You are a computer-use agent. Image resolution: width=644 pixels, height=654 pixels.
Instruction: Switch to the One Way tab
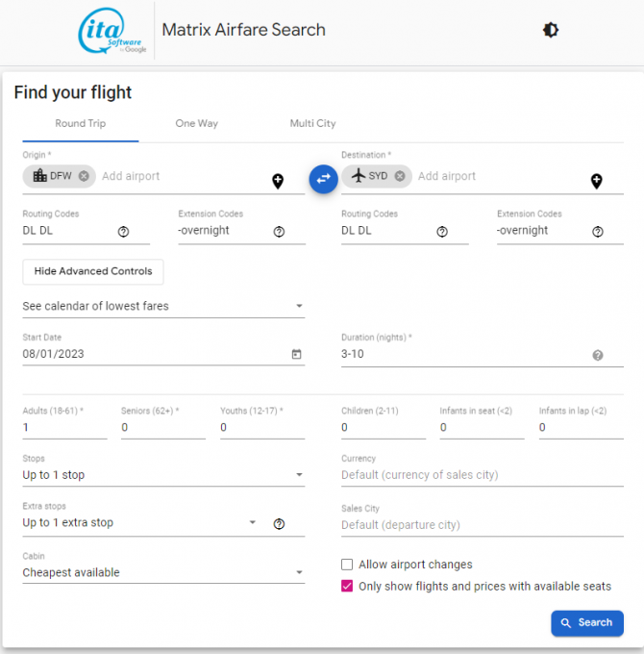[197, 123]
